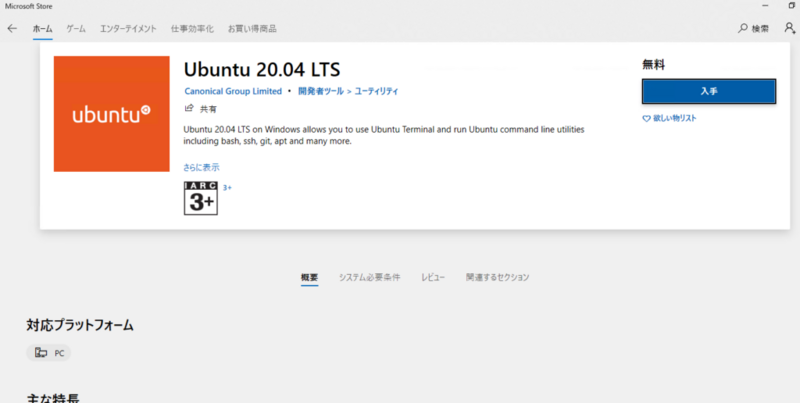Open the user account icon
The height and width of the screenshot is (403, 800).
790,29
